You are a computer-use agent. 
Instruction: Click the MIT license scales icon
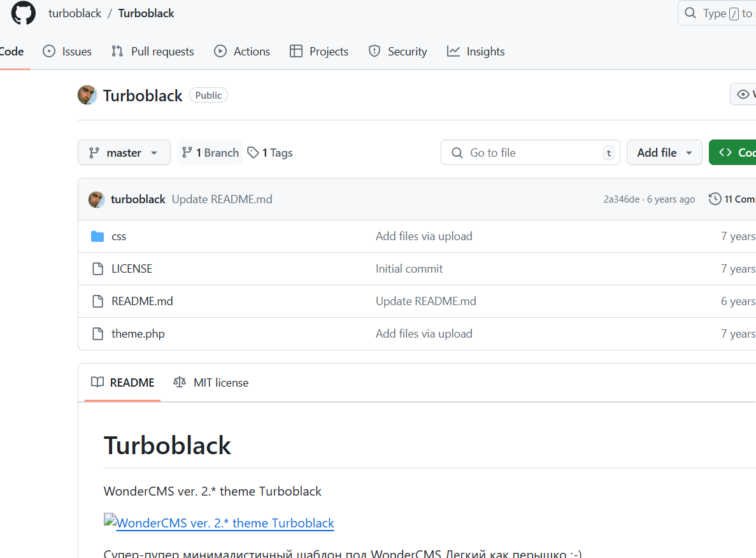180,382
